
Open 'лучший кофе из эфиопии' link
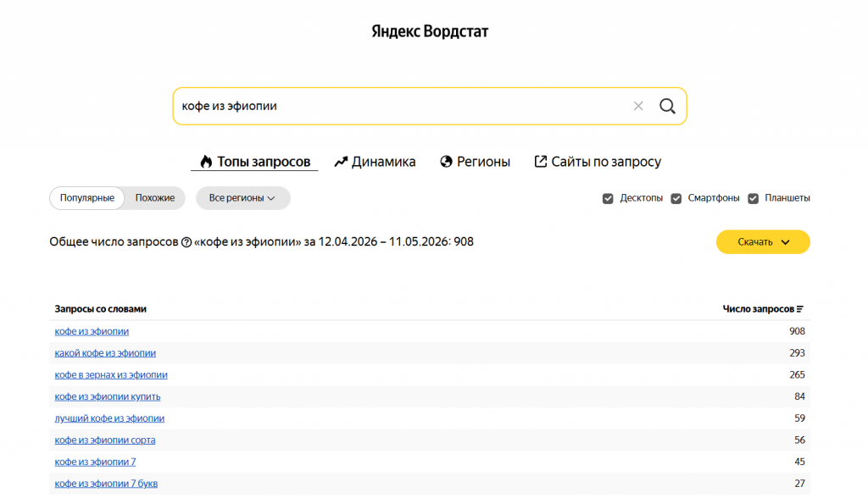[109, 418]
